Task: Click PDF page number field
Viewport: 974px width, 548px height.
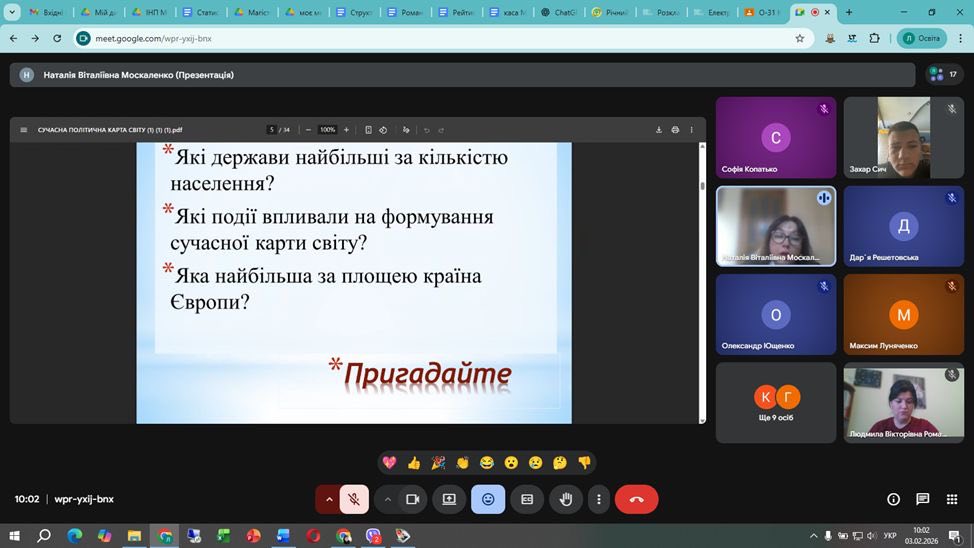Action: pos(271,130)
